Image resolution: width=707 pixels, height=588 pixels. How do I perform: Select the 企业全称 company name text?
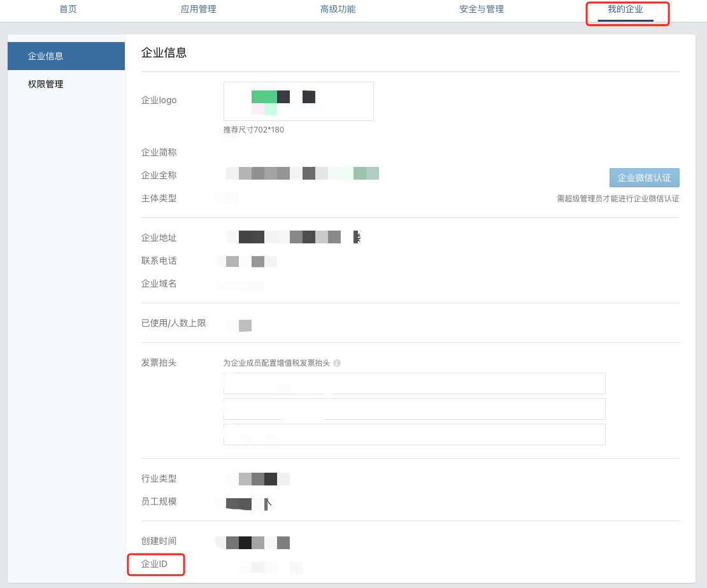coord(303,173)
